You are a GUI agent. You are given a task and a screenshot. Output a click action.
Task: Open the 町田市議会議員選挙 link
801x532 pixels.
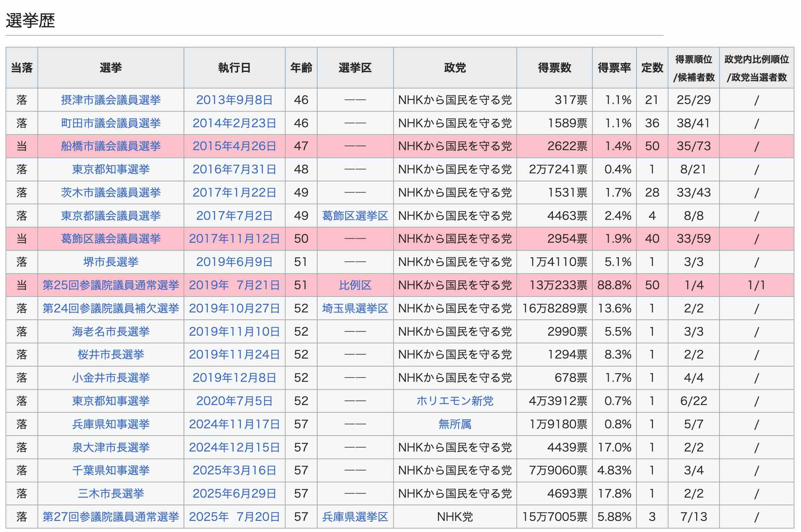click(111, 123)
